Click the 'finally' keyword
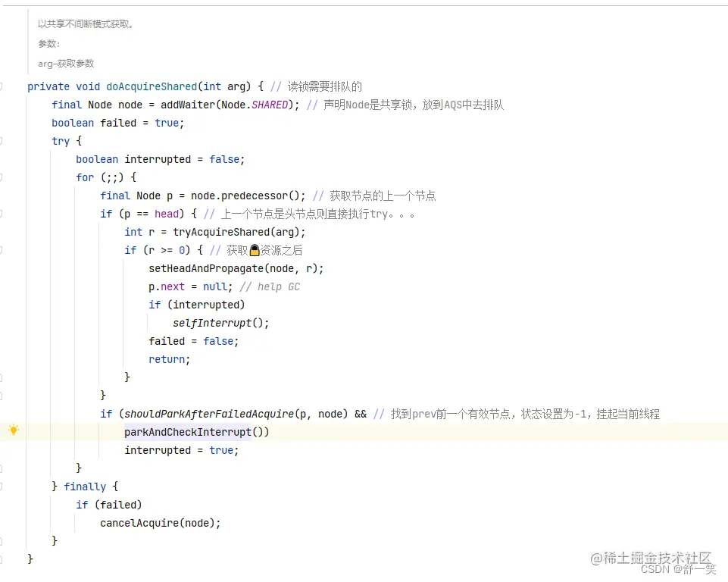This screenshot has height=582, width=728. coord(85,487)
